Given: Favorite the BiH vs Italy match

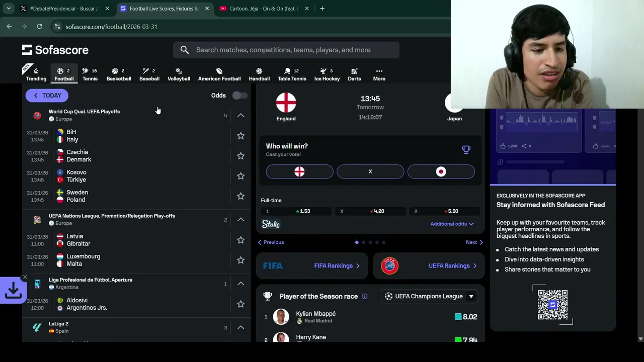Looking at the screenshot, I should 240,136.
